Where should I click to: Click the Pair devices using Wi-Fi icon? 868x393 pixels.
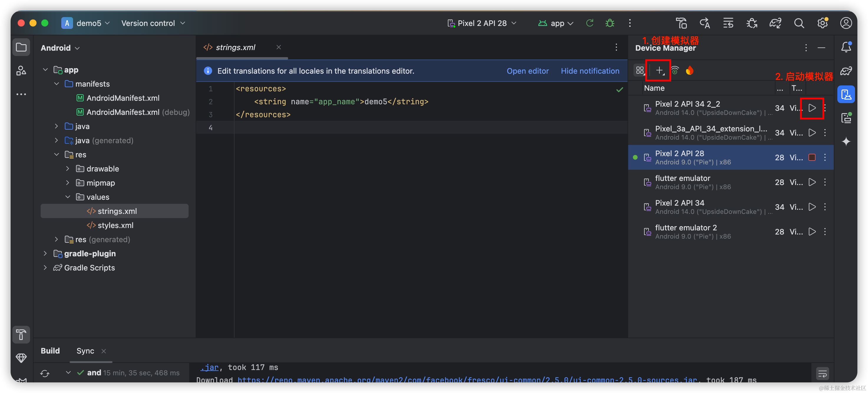[x=675, y=70]
